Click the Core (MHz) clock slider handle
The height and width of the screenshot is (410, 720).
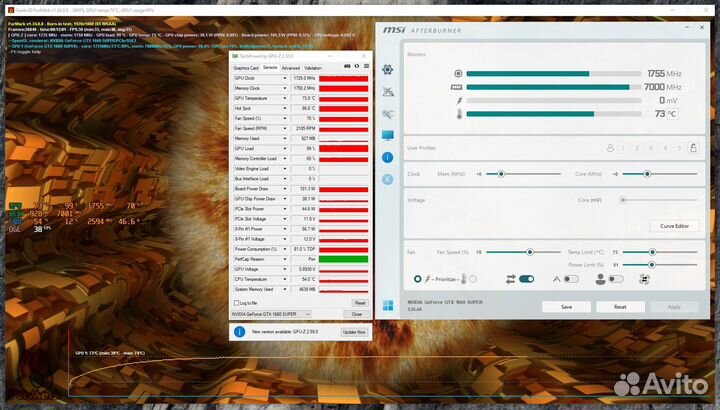(x=647, y=174)
